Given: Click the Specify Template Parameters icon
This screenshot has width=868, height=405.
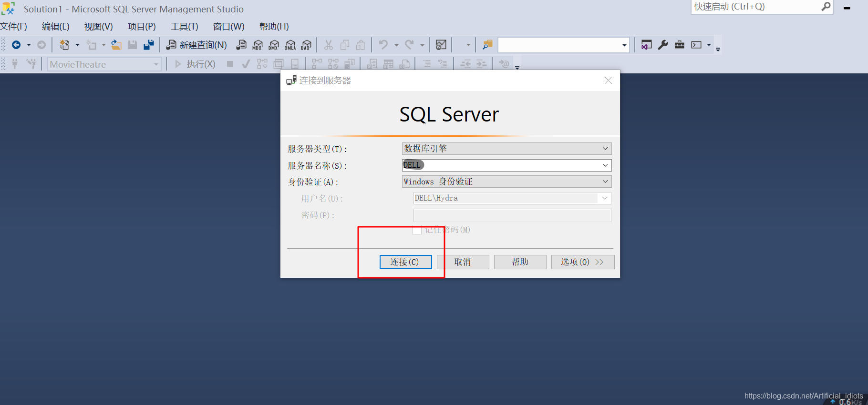Looking at the screenshot, I should coord(504,64).
